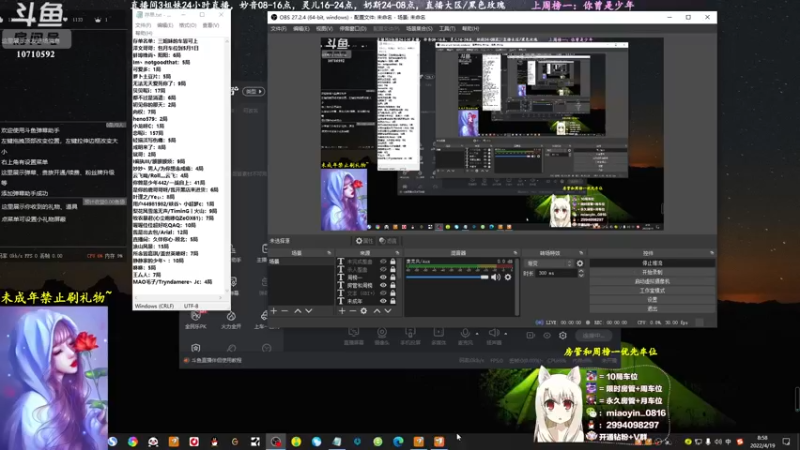
Task: Open OBS 文件(F) menu
Action: pos(279,29)
